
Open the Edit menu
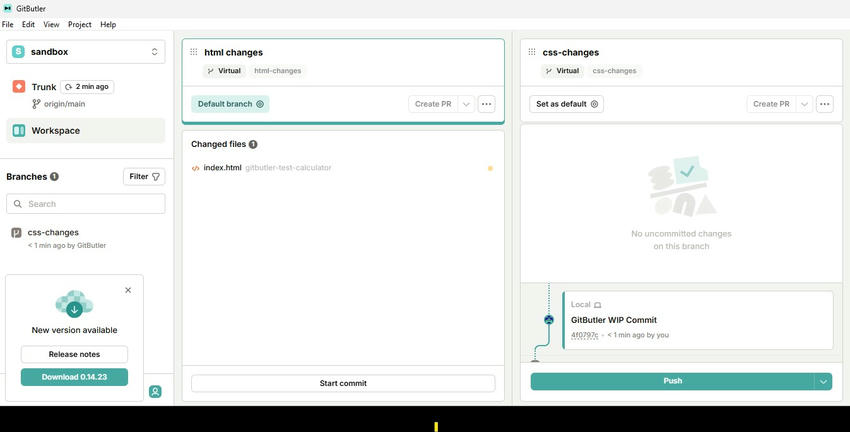click(28, 24)
